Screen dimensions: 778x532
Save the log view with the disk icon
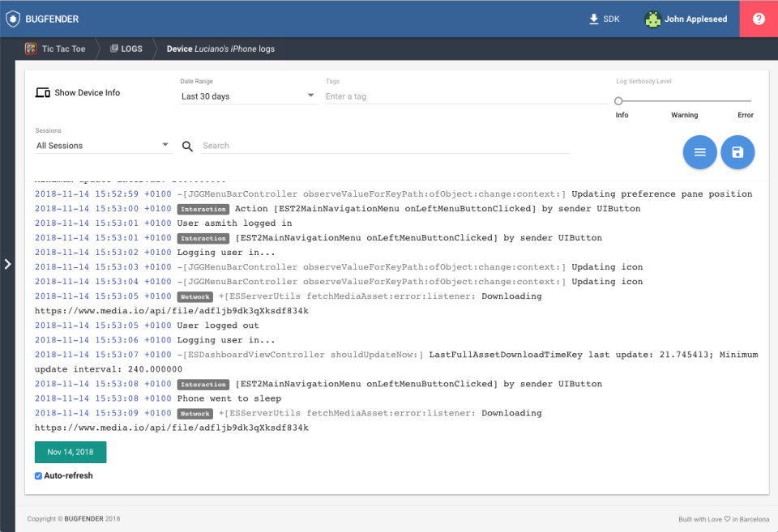click(x=737, y=152)
